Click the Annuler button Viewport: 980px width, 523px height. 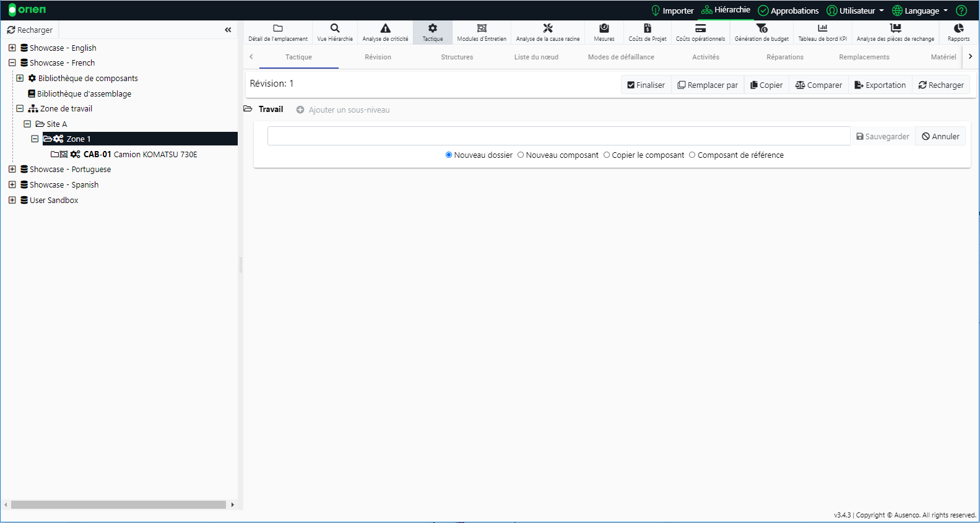pyautogui.click(x=940, y=137)
